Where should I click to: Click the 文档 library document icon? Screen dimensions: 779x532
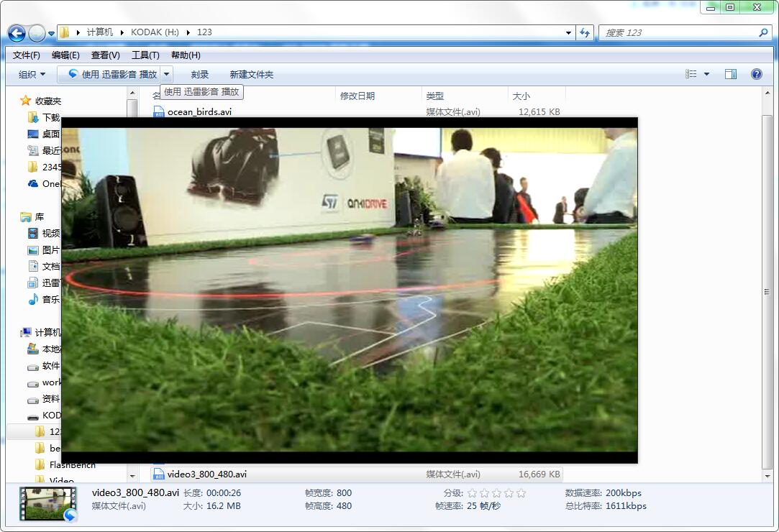(33, 266)
